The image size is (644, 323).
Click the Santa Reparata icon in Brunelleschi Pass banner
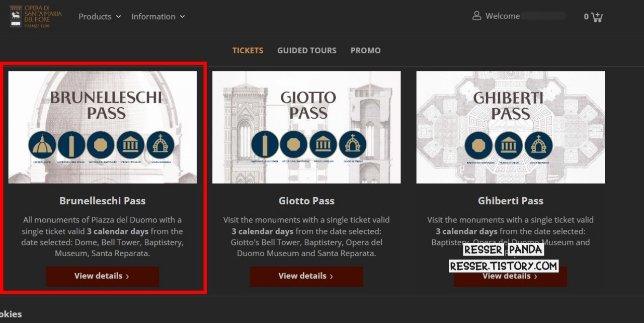160,145
